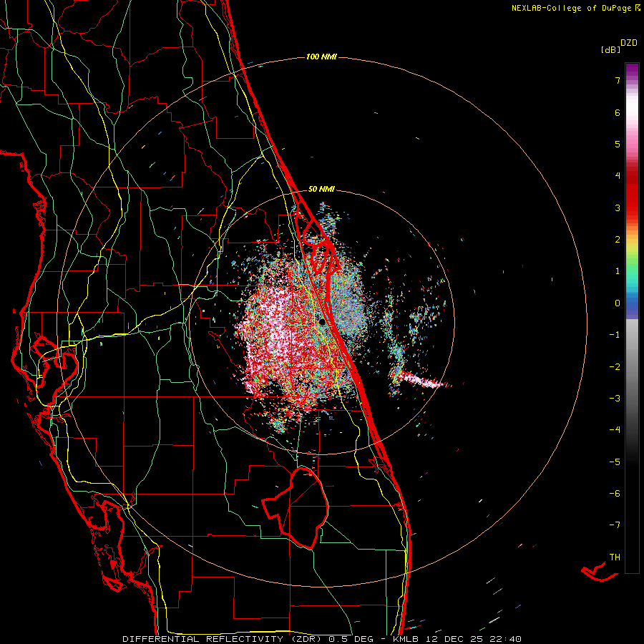
Task: Click the 6 value on color scale
Action: [x=618, y=112]
